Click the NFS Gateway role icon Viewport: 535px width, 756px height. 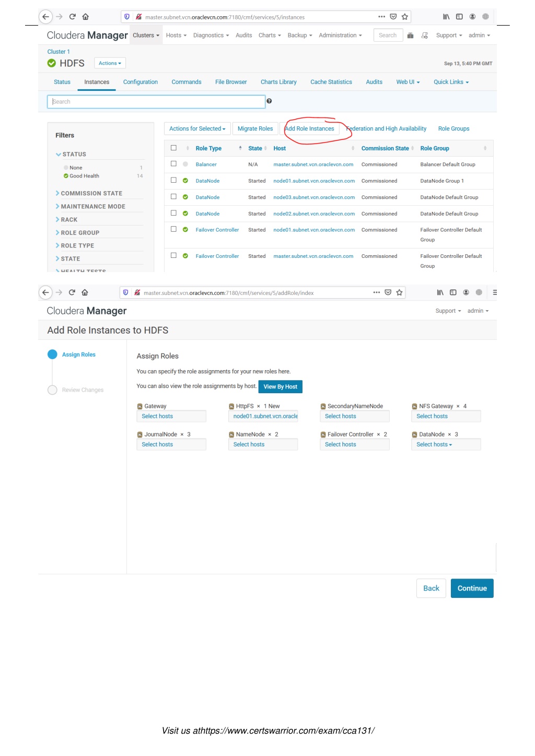click(x=415, y=406)
